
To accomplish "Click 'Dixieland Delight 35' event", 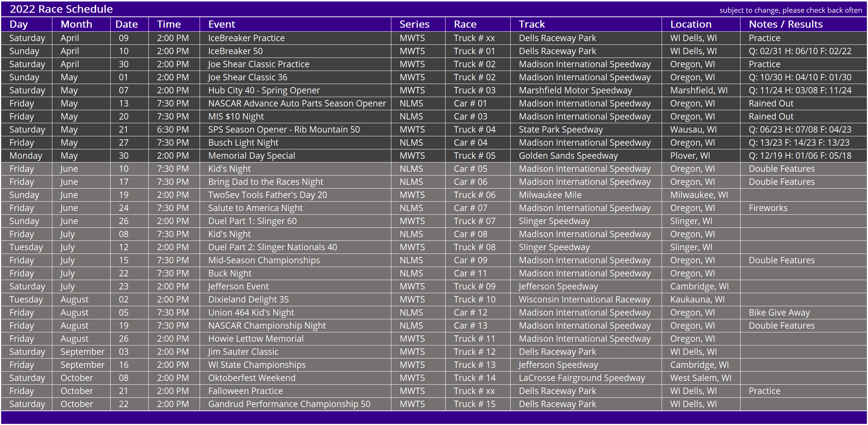I will point(249,300).
